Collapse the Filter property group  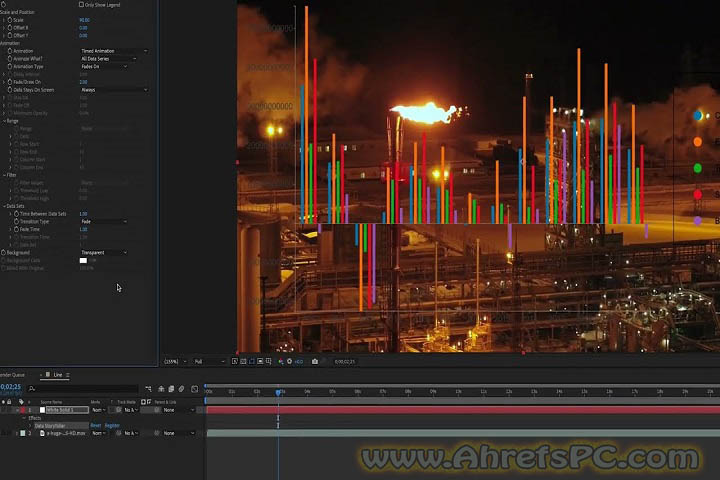click(x=4, y=175)
